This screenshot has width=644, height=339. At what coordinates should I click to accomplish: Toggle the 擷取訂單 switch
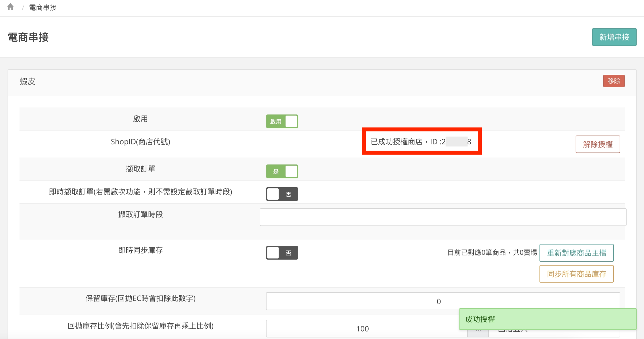(x=282, y=171)
